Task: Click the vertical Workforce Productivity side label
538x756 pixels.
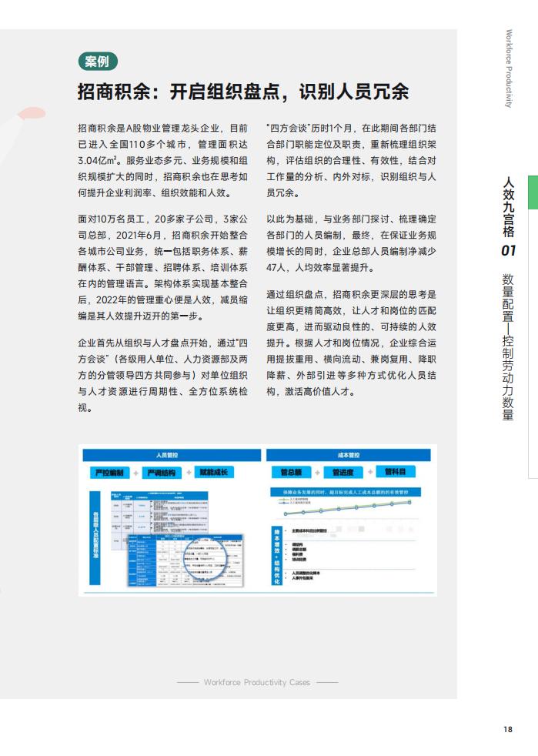Action: coord(509,69)
